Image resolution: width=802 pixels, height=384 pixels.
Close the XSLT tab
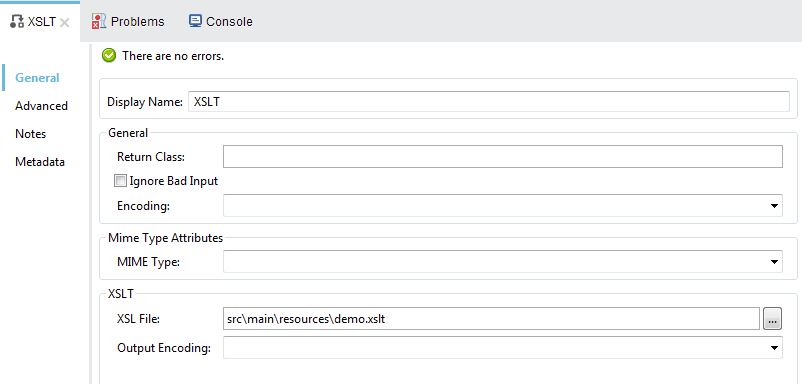coord(64,22)
